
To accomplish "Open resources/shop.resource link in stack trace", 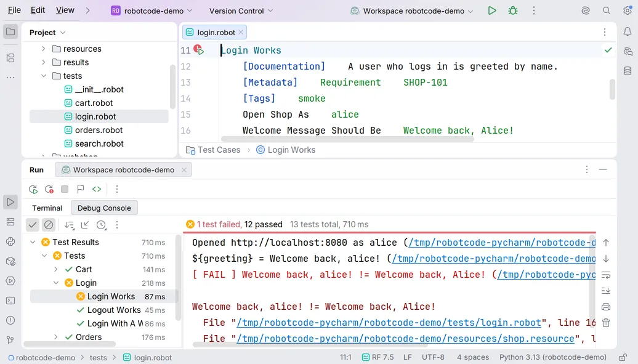I will click(x=405, y=338).
